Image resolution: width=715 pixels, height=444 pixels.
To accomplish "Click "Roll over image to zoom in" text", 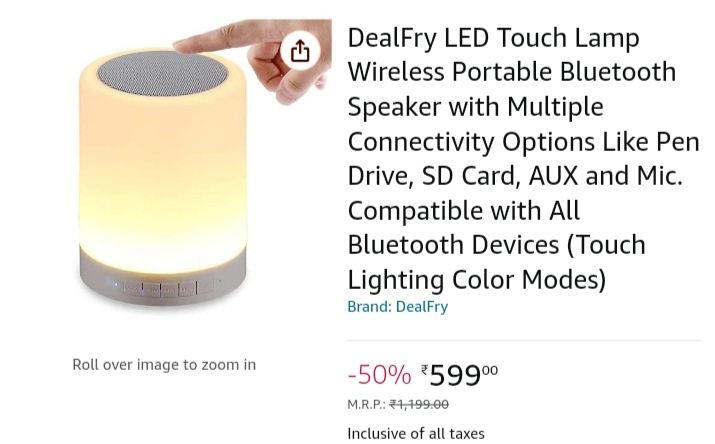I will coord(164,365).
